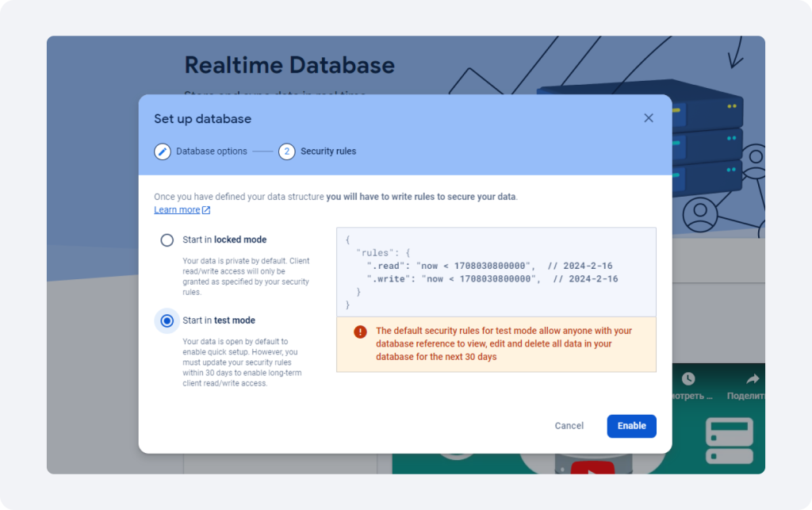Viewport: 812px width, 510px height.
Task: Click the share arrow icon on the video
Action: pyautogui.click(x=753, y=379)
